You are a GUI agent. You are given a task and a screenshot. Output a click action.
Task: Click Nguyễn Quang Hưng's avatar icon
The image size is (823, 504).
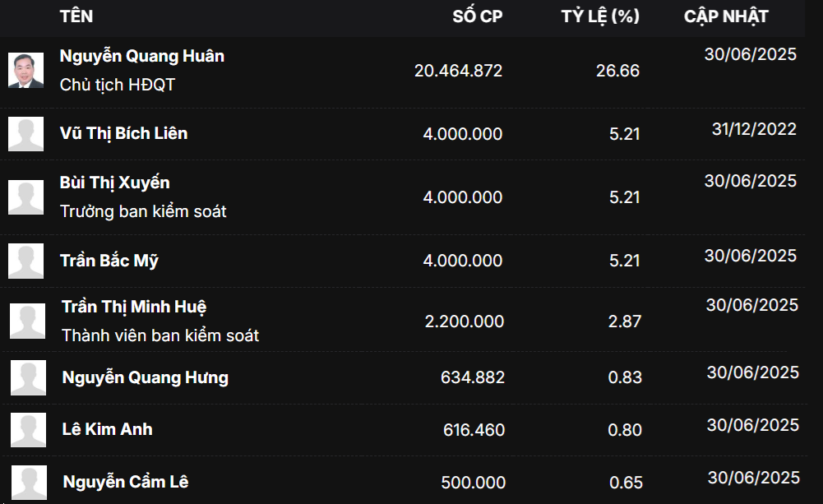pos(28,378)
